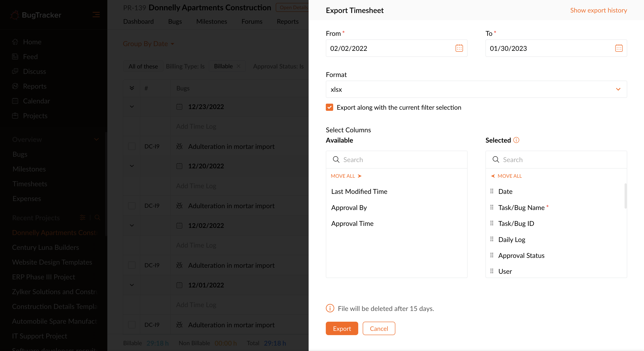Screen dimensions: 644x351
Task: Click the info icon next to Selected
Action: 516,140
